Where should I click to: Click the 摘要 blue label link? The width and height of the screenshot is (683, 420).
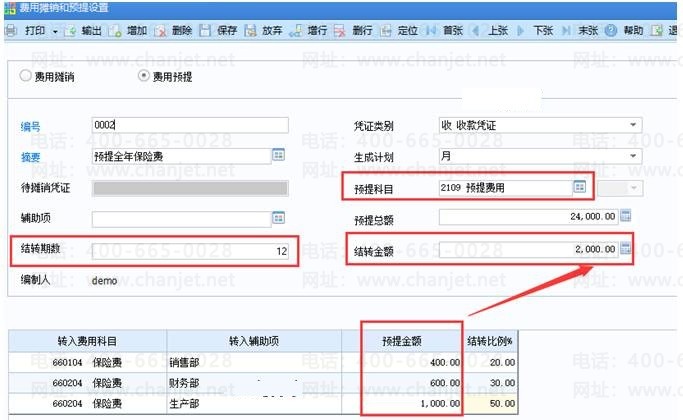30,157
